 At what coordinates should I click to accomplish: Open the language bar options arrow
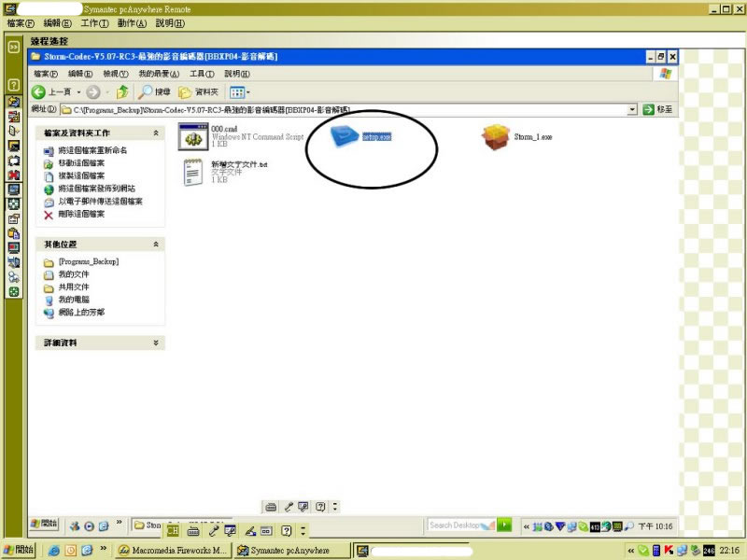303,530
